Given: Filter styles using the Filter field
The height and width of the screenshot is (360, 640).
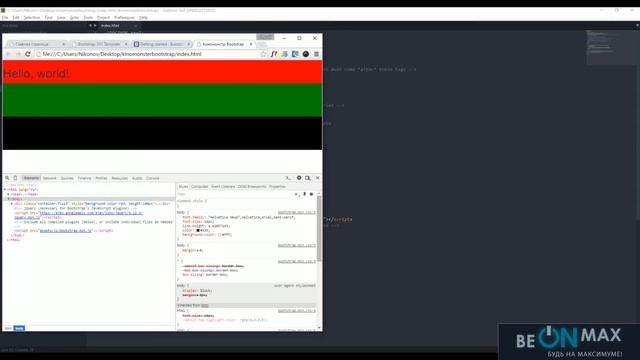Looking at the screenshot, I should coord(235,194).
